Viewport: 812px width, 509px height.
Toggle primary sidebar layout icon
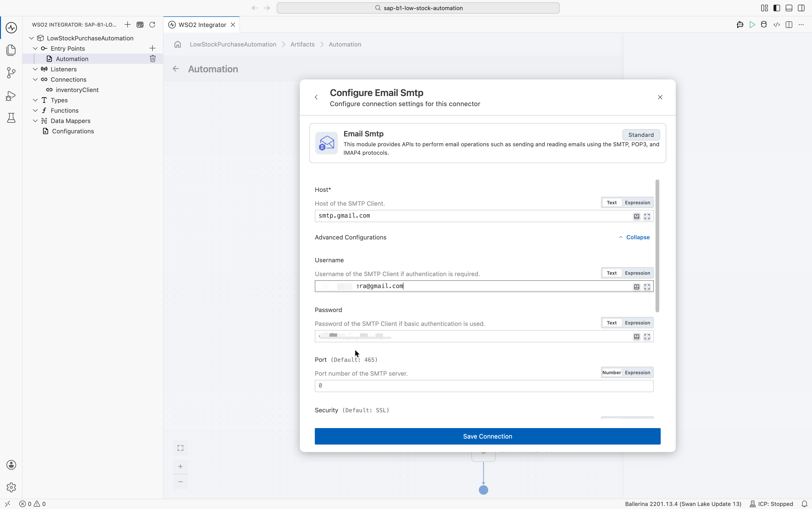777,8
